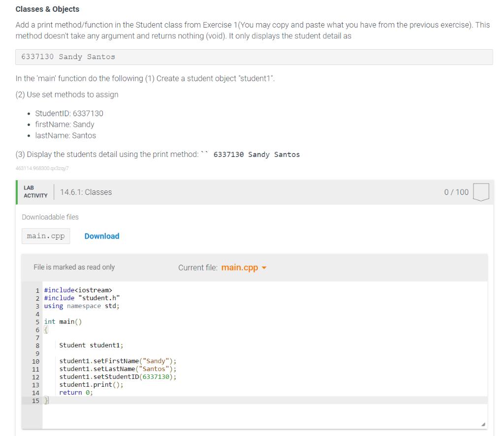Click the watermark text 463114 968300 qx3zqy7

point(43,168)
